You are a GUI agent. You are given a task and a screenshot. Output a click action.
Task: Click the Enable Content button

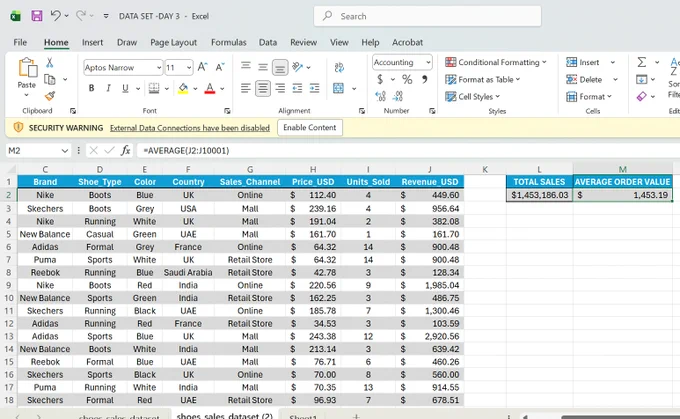point(310,128)
